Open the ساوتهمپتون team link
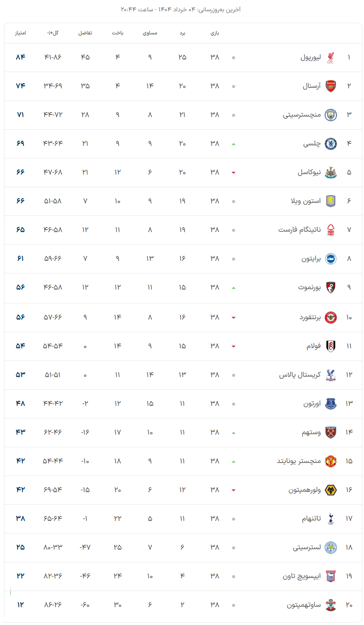The width and height of the screenshot is (364, 625). point(304,605)
